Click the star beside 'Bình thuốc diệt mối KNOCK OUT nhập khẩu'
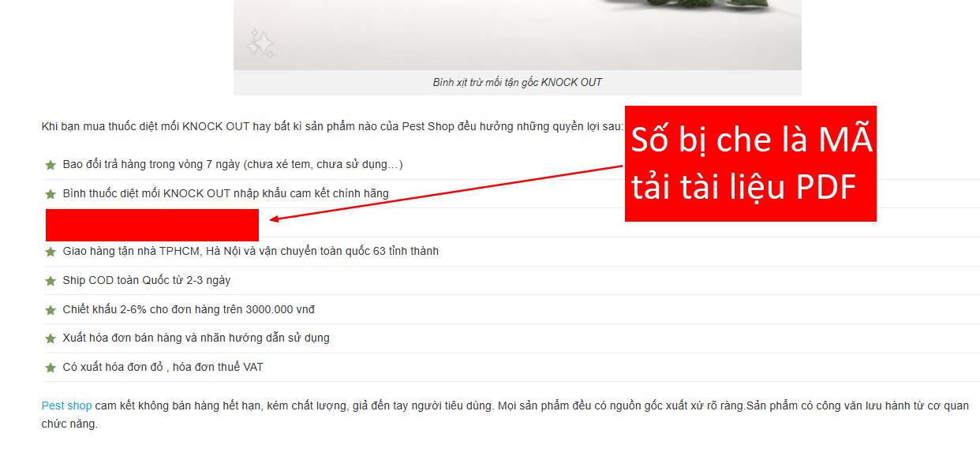 (x=50, y=194)
